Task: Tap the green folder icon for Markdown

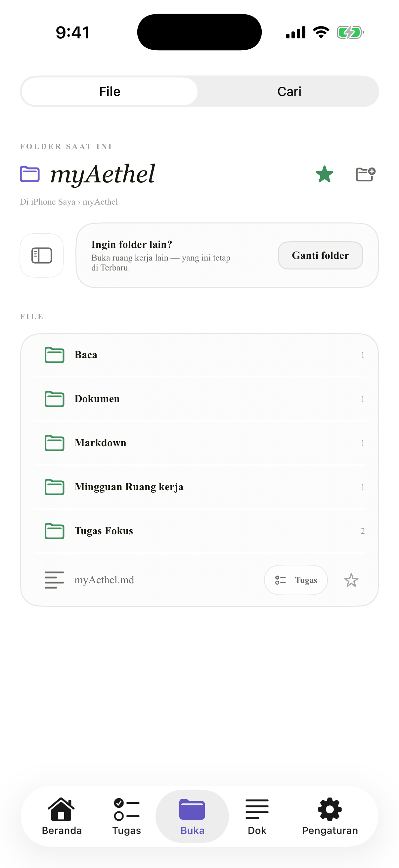Action: (x=54, y=443)
